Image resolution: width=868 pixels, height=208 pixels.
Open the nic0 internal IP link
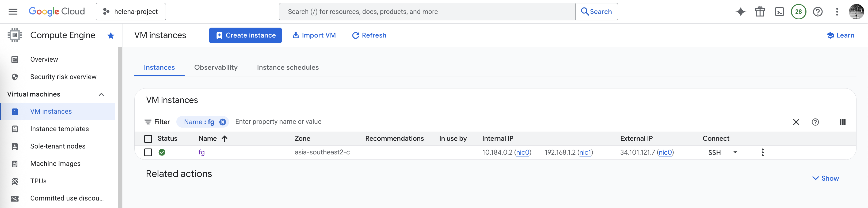click(523, 152)
